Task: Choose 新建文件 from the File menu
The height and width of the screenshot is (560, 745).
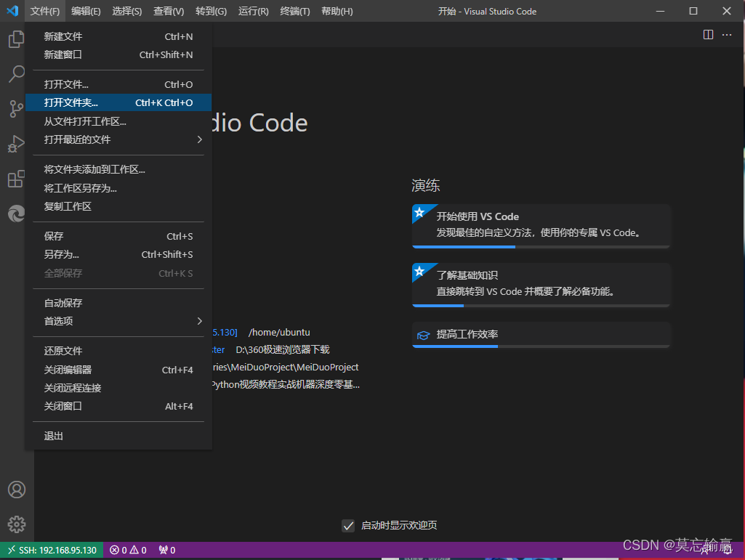Action: [x=118, y=36]
